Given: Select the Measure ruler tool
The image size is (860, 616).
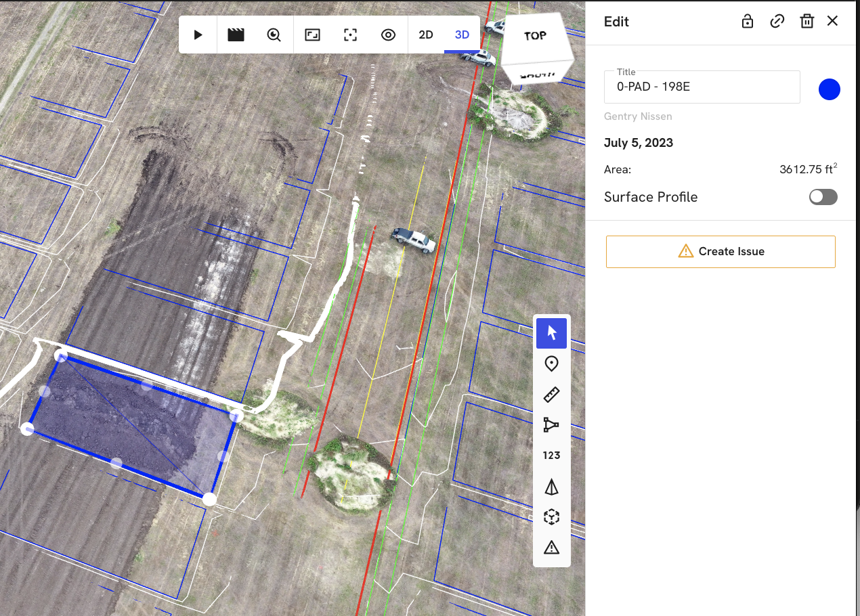Looking at the screenshot, I should pyautogui.click(x=551, y=394).
